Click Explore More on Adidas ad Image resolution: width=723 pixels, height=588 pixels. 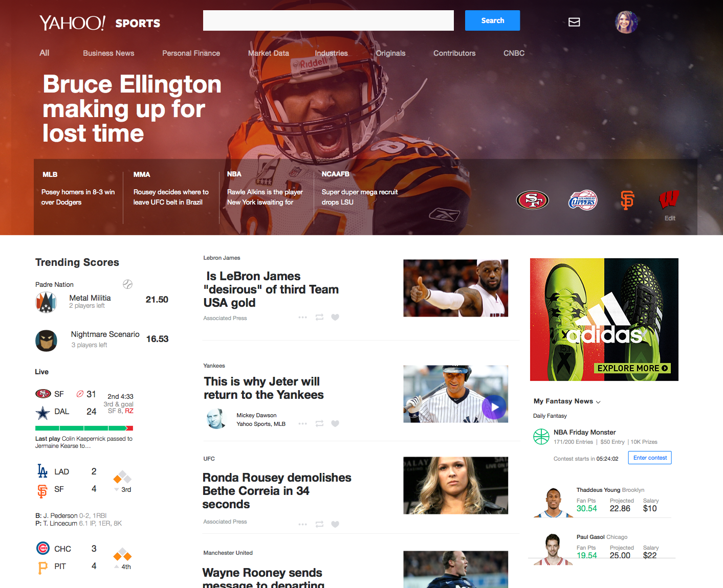632,368
